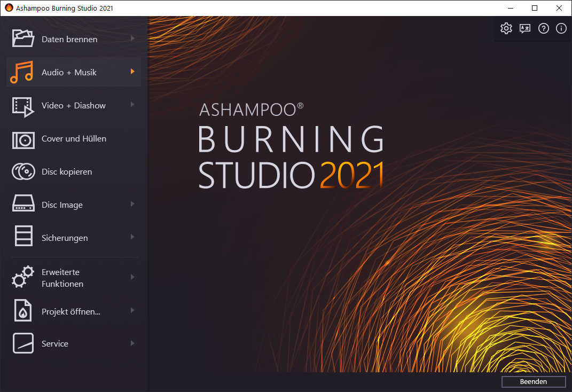The height and width of the screenshot is (392, 572).
Task: Click the Service icon in sidebar
Action: pos(23,343)
